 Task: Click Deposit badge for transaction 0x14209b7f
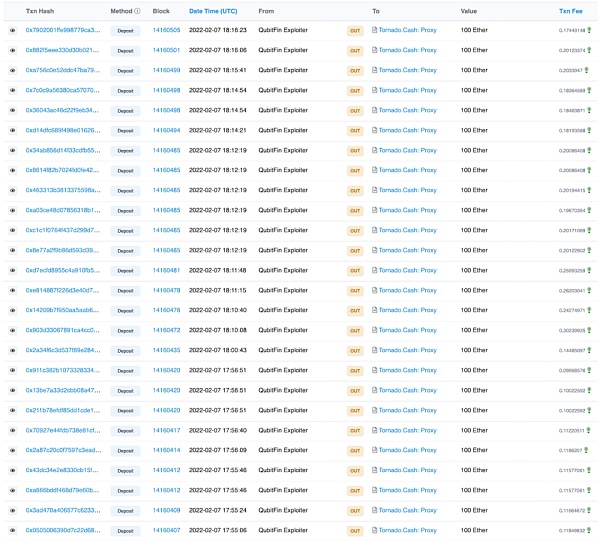pos(125,310)
